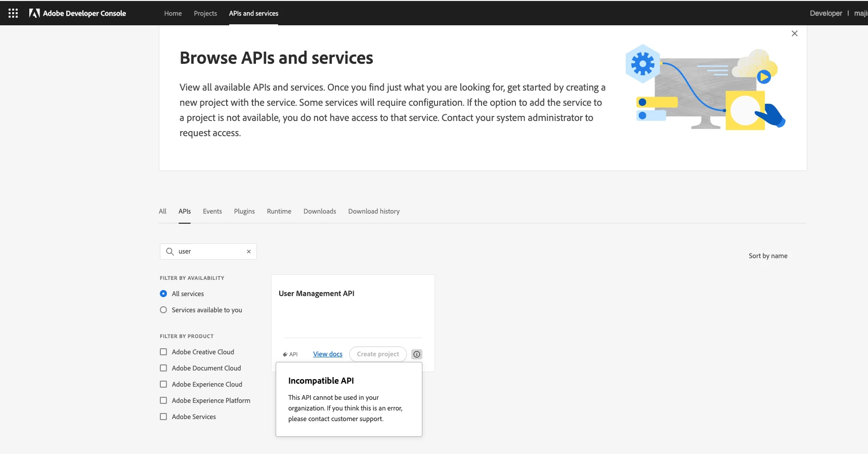Switch to the Runtime tab
The image size is (868, 454).
279,212
